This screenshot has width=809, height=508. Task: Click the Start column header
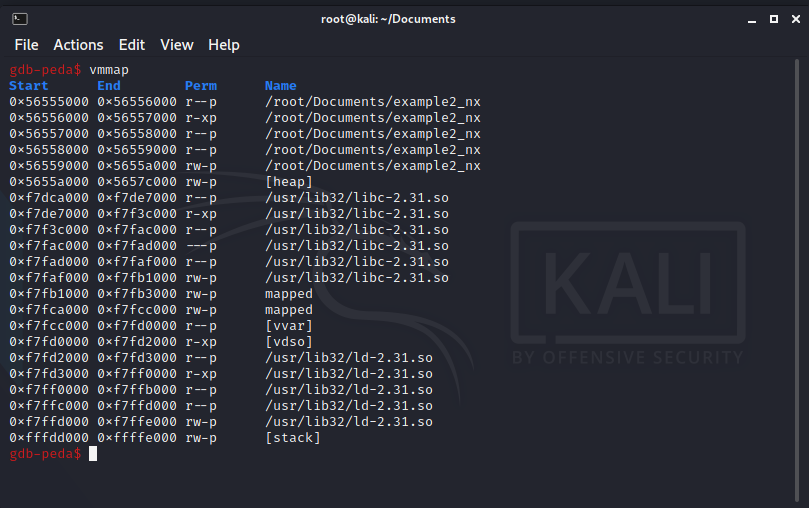coord(28,86)
